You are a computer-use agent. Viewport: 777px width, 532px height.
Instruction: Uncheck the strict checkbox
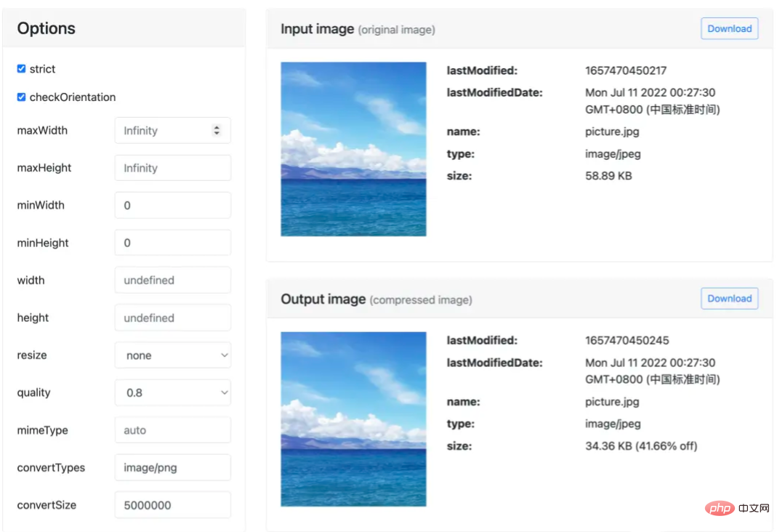tap(21, 69)
